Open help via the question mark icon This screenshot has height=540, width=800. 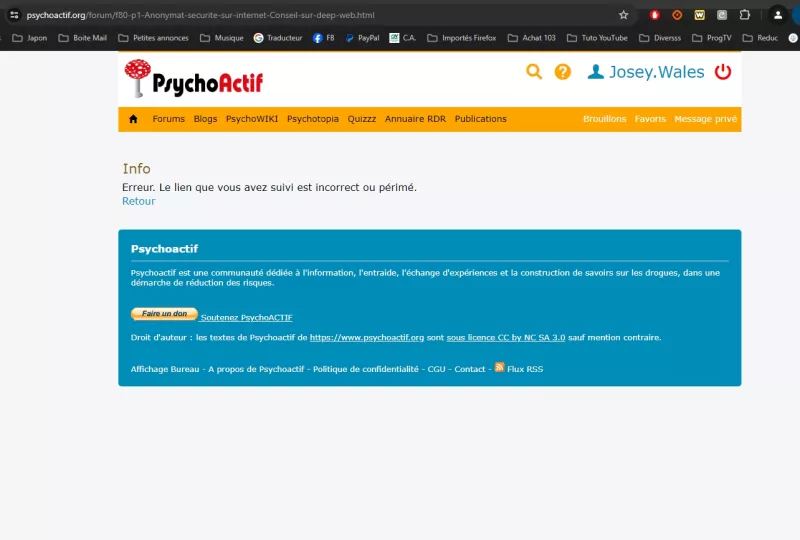563,72
